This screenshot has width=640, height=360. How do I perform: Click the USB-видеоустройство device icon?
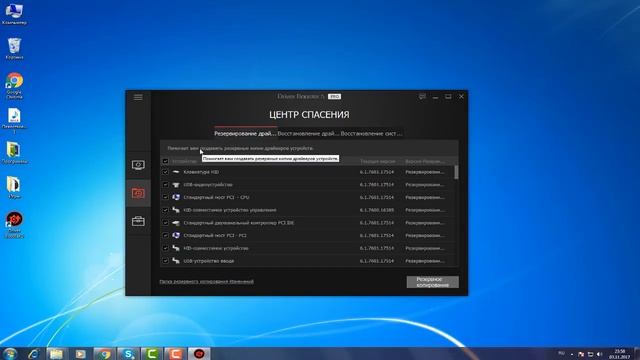pyautogui.click(x=176, y=185)
